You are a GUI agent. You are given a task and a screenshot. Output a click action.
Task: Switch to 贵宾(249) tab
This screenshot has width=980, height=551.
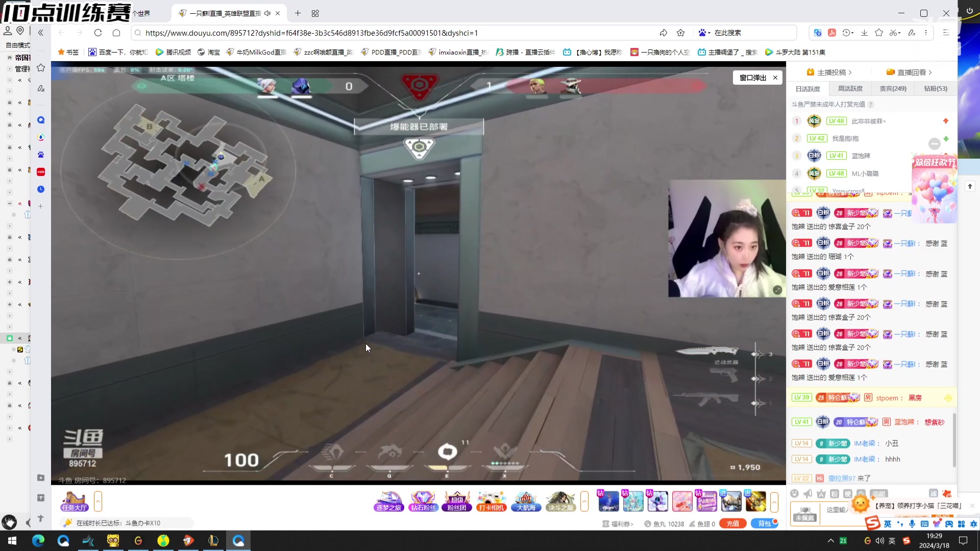click(x=893, y=89)
